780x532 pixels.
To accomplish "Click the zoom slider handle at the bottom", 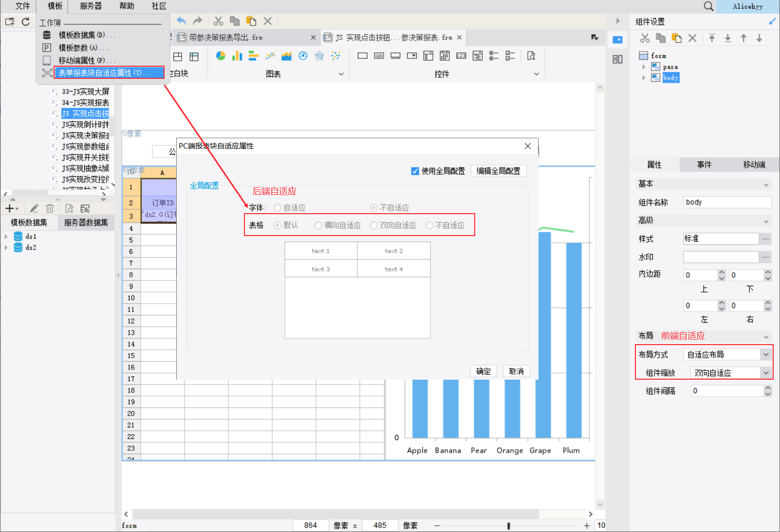I will tap(508, 526).
